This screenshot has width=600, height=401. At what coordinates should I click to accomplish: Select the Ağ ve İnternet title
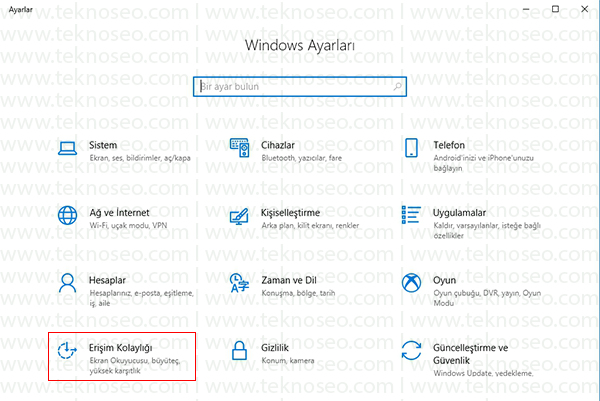pyautogui.click(x=119, y=213)
